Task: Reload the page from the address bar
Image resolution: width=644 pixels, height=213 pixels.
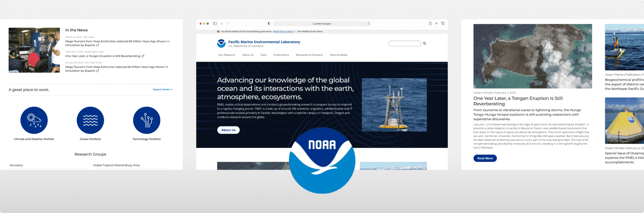Action: pyautogui.click(x=369, y=24)
